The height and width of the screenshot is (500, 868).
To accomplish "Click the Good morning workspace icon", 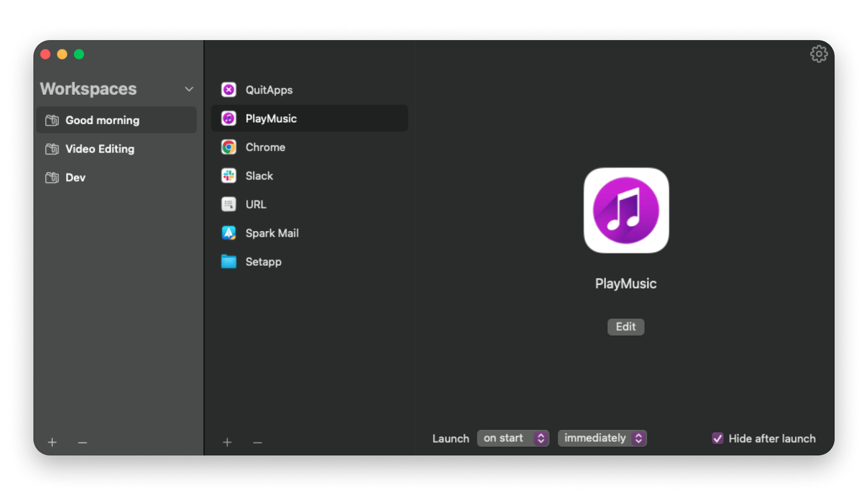I will tap(52, 120).
